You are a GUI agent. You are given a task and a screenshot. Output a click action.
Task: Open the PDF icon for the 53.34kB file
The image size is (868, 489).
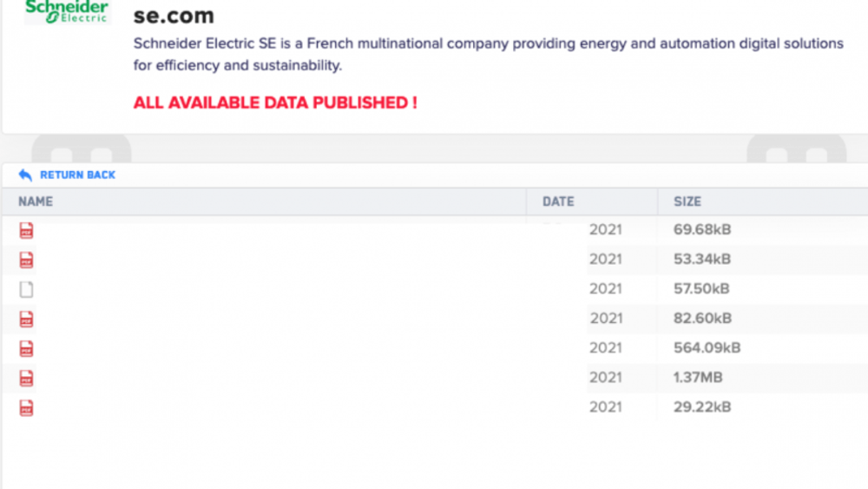pyautogui.click(x=26, y=260)
